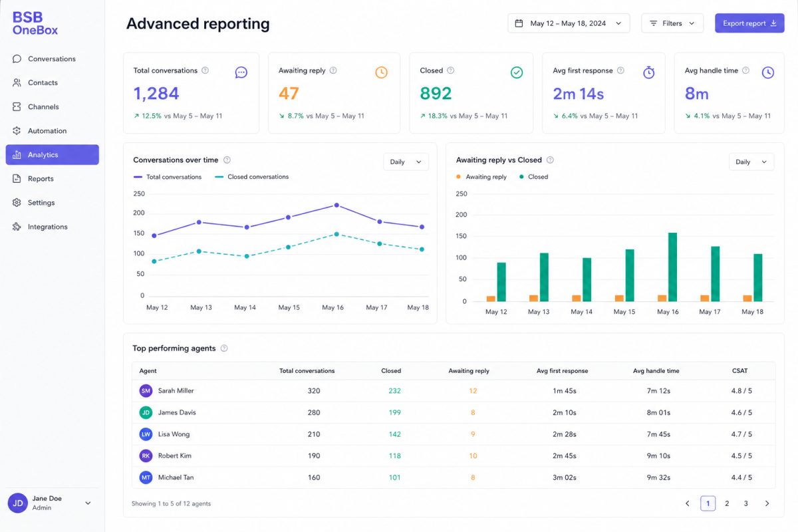
Task: Go to page 2 of agents
Action: 727,503
